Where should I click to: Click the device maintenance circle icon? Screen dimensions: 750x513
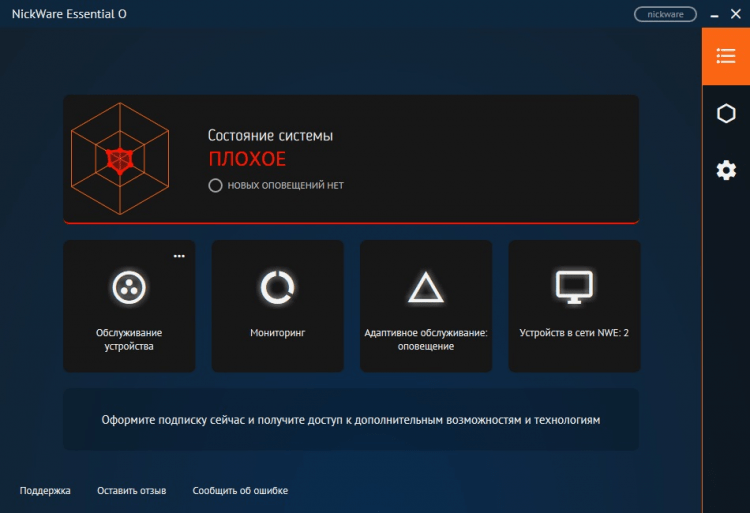129,287
